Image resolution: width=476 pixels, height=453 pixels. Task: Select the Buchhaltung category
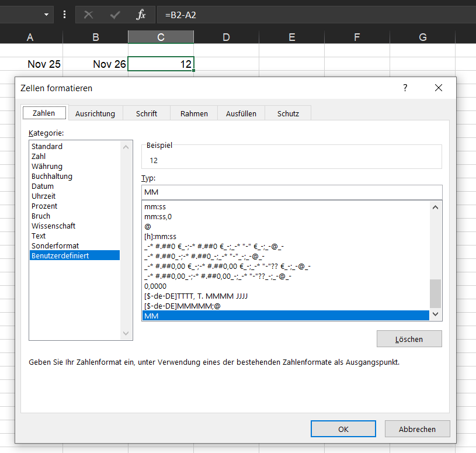coord(75,176)
